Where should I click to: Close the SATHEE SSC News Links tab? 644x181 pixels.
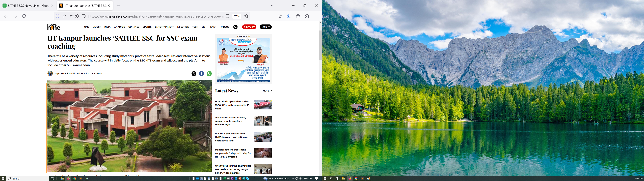click(52, 6)
